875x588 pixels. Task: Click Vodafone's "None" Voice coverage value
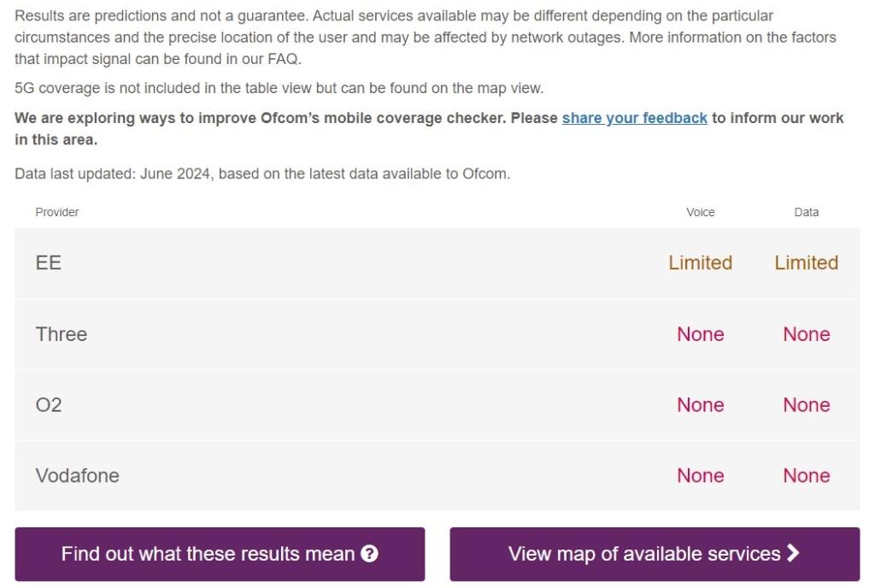click(700, 476)
